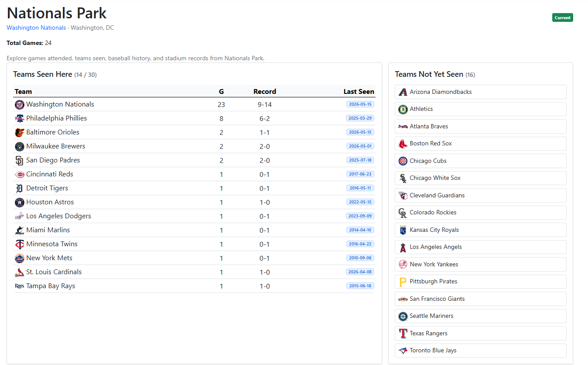
Task: Click the Arizona Diamondbacks logo icon
Action: [x=403, y=92]
